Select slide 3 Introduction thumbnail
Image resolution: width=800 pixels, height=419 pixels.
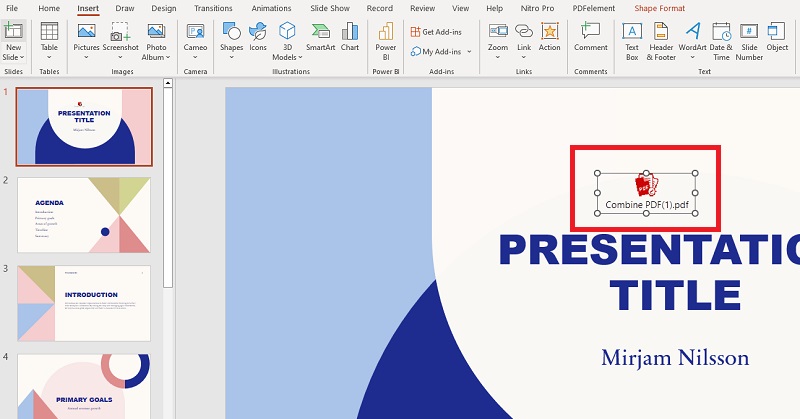click(84, 303)
